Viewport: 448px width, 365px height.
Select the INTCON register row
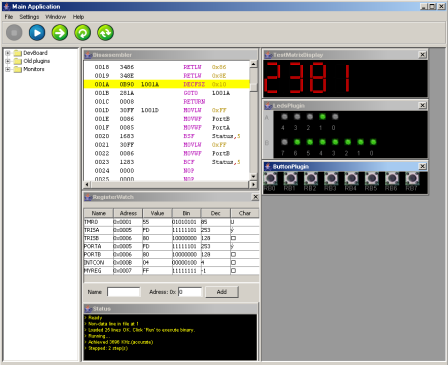pyautogui.click(x=171, y=263)
